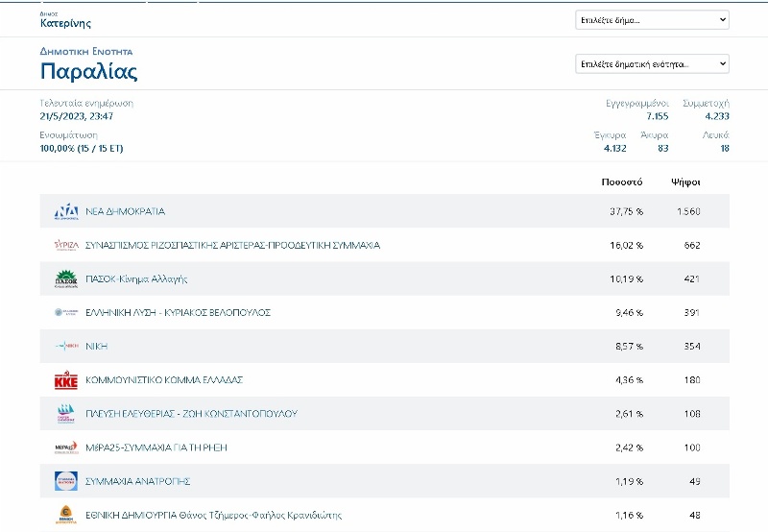Click the 180 votes value

[x=692, y=379]
